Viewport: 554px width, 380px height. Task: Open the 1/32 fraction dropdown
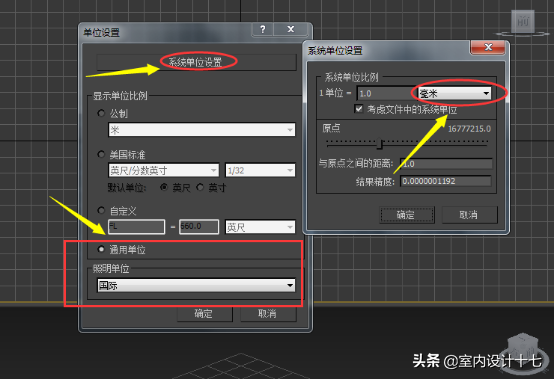click(260, 170)
